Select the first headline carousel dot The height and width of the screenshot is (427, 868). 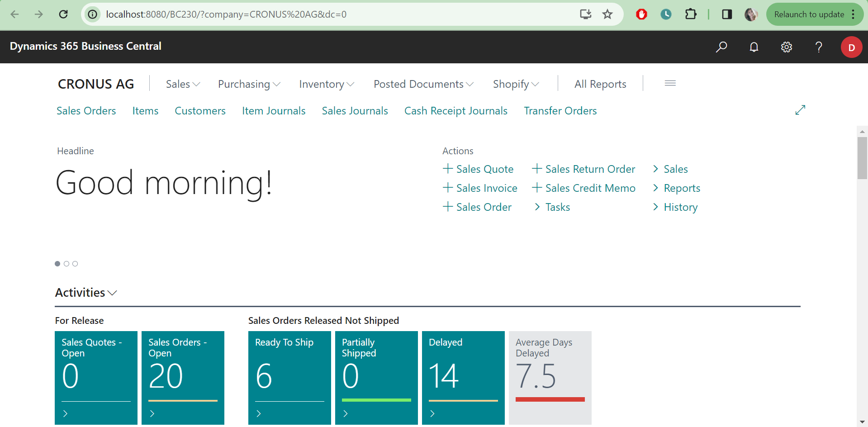(57, 264)
